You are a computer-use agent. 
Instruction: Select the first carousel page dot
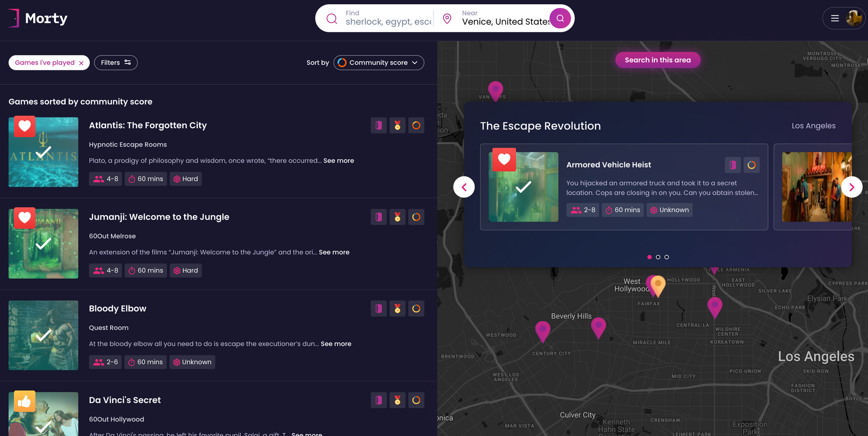click(649, 257)
